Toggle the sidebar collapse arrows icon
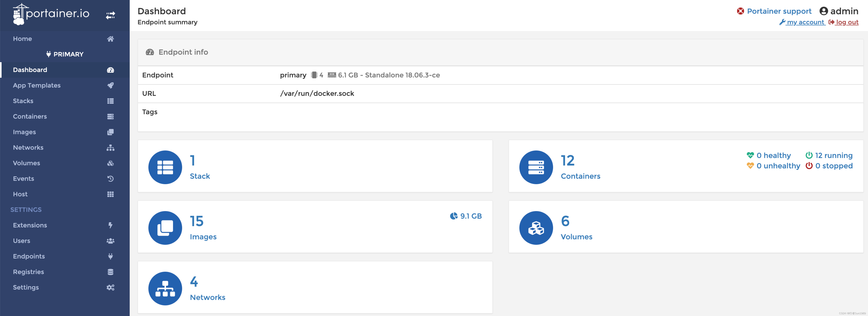The height and width of the screenshot is (316, 868). (x=110, y=15)
